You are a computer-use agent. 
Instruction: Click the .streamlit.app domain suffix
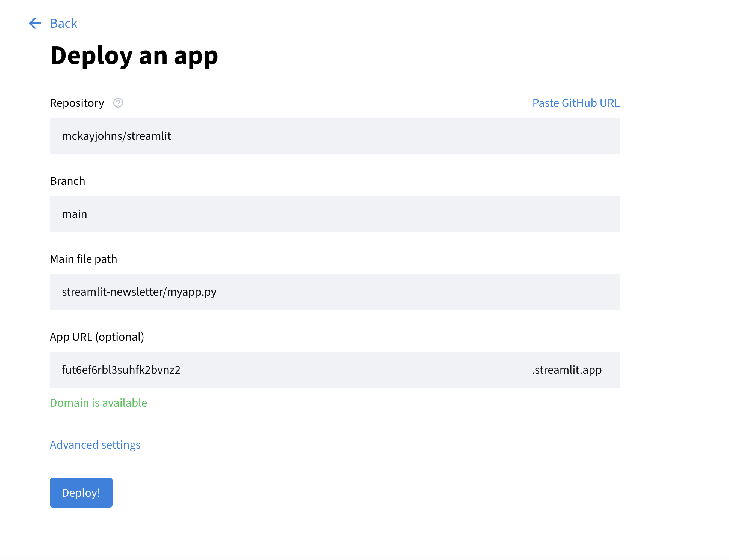(x=566, y=370)
